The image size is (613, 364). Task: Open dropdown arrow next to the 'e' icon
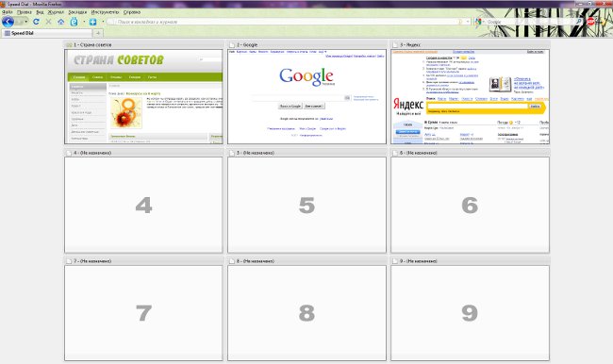(x=83, y=22)
